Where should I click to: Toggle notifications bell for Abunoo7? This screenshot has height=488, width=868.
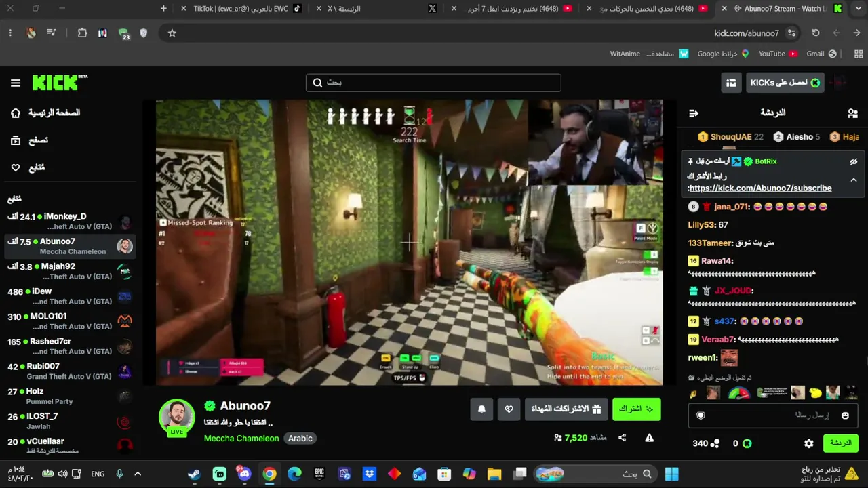tap(481, 409)
